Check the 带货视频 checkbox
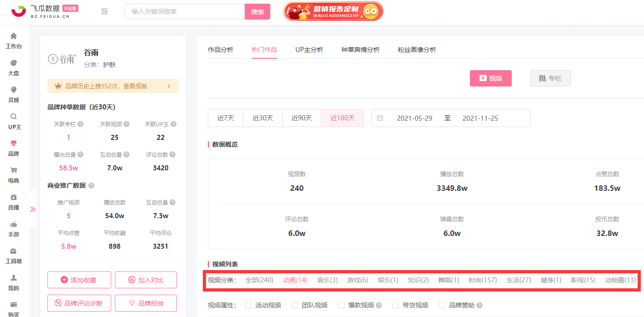644x317 pixels. [395, 305]
